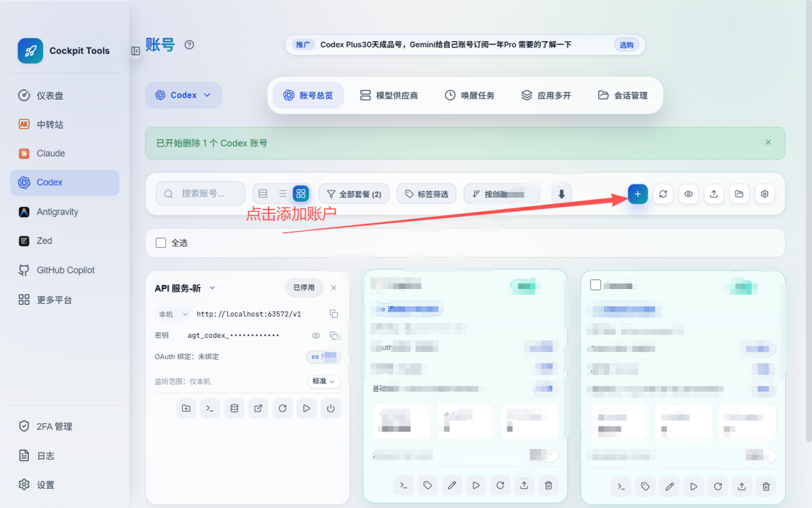Click the tag icon on the middle account card
Viewport: 812px width, 508px height.
428,486
